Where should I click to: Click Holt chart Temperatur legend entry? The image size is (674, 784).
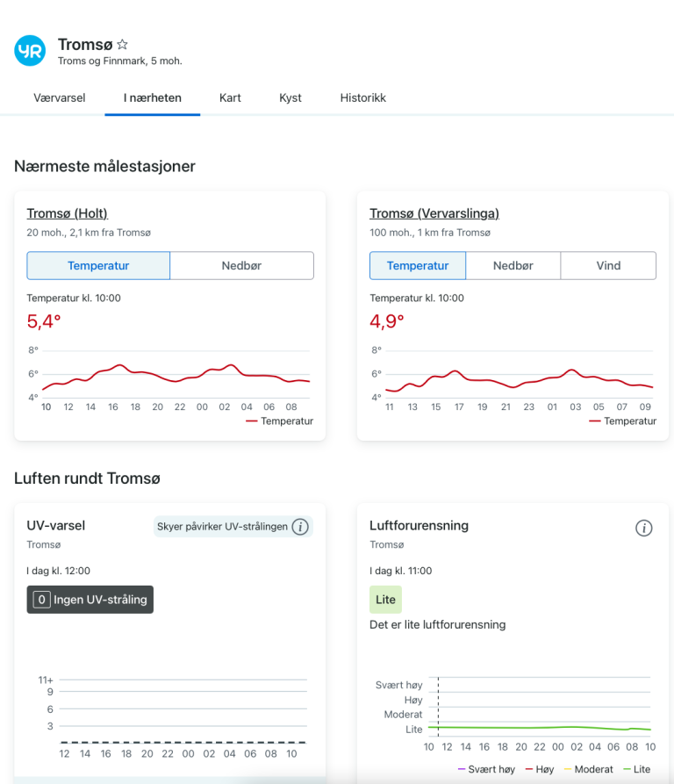[280, 421]
